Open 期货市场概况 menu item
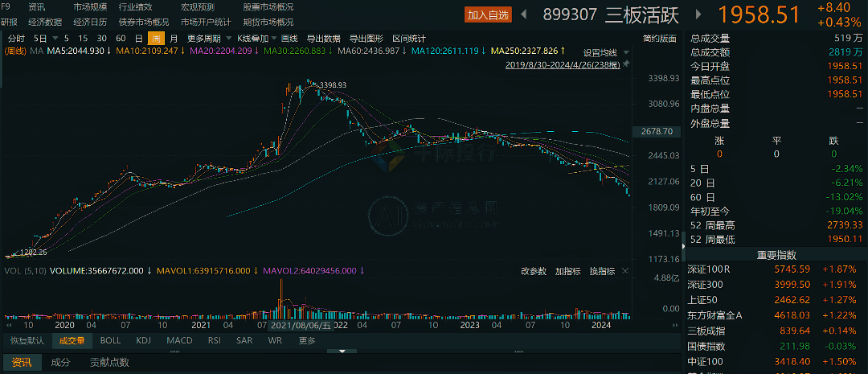Screen dimensions: 868x374 pyautogui.click(x=268, y=23)
